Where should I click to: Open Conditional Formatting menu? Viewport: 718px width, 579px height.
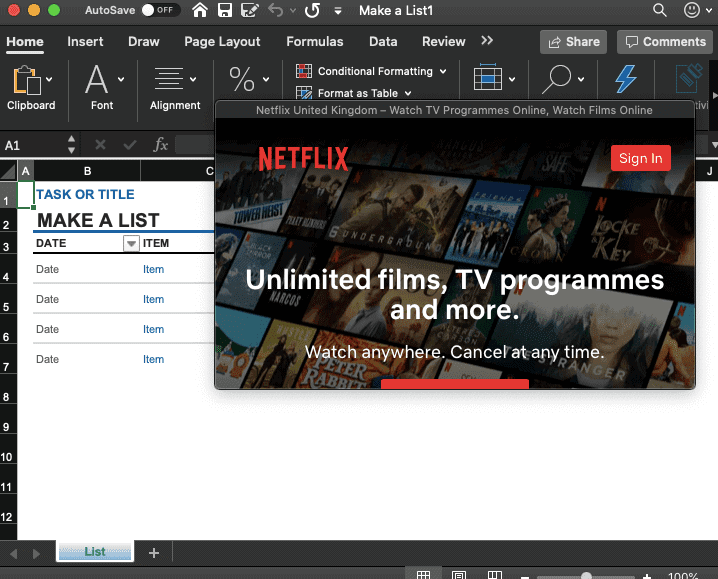(x=371, y=71)
